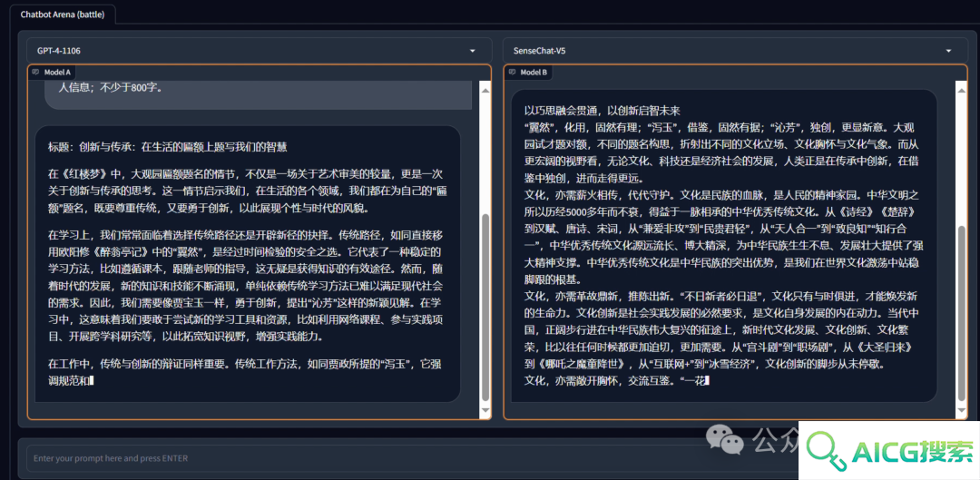Expand the SenseChat-V5 dropdown arrow
Image resolution: width=980 pixels, height=480 pixels.
[948, 51]
